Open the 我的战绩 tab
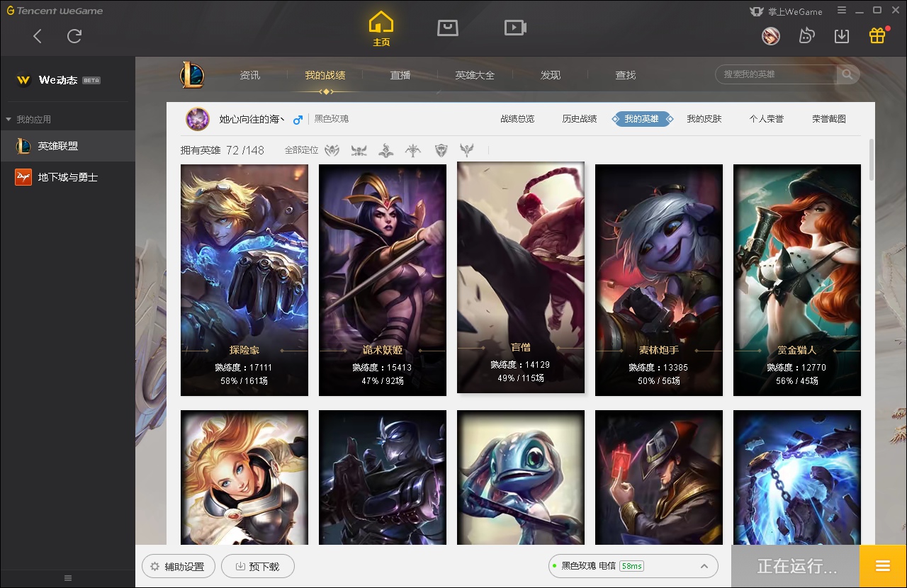The height and width of the screenshot is (588, 907). pyautogui.click(x=325, y=75)
